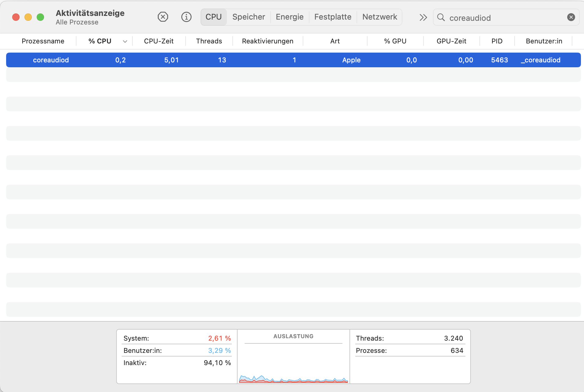Toggle sort direction arrow on % CPU
Screen dimensions: 584x392
tap(125, 41)
